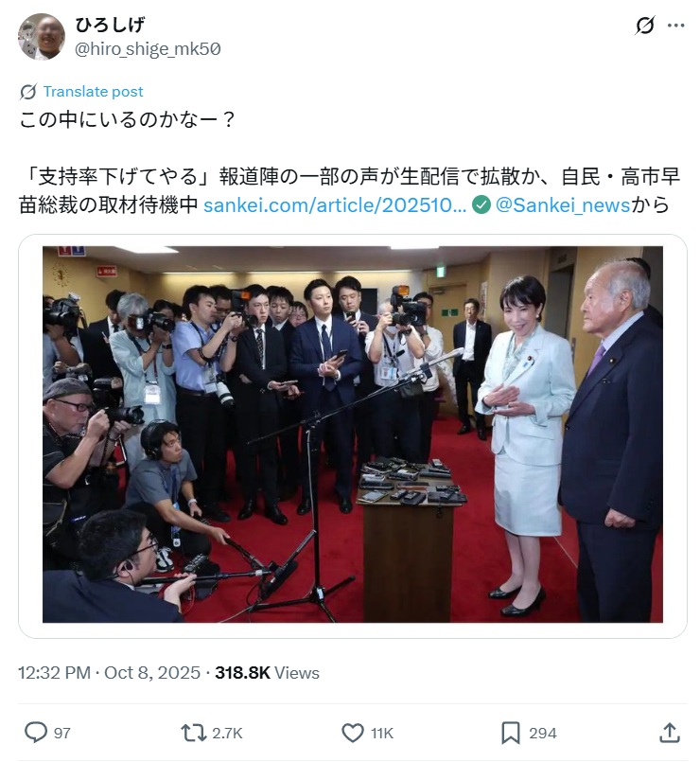Image resolution: width=700 pixels, height=762 pixels.
Task: Click the 12:32 PM Oct 8, 2025 timestamp
Action: [x=110, y=673]
